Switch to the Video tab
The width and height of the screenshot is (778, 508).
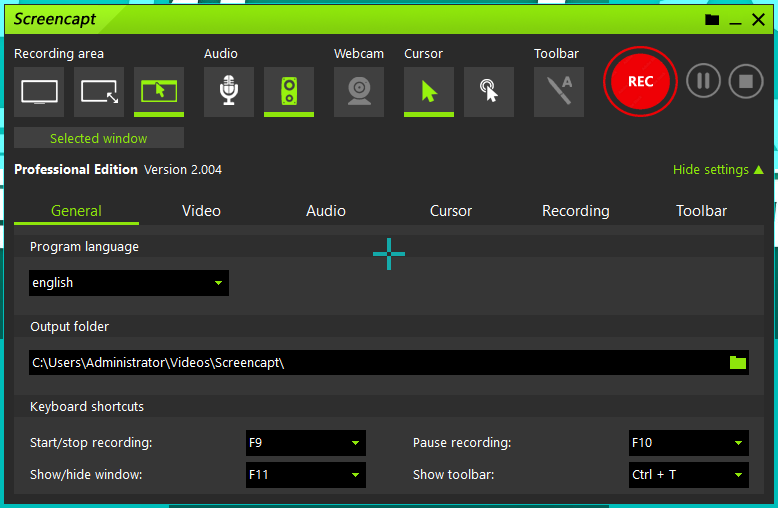(201, 211)
